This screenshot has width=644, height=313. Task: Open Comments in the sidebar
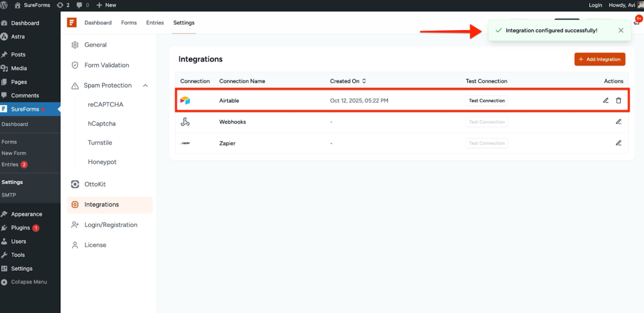pos(25,96)
